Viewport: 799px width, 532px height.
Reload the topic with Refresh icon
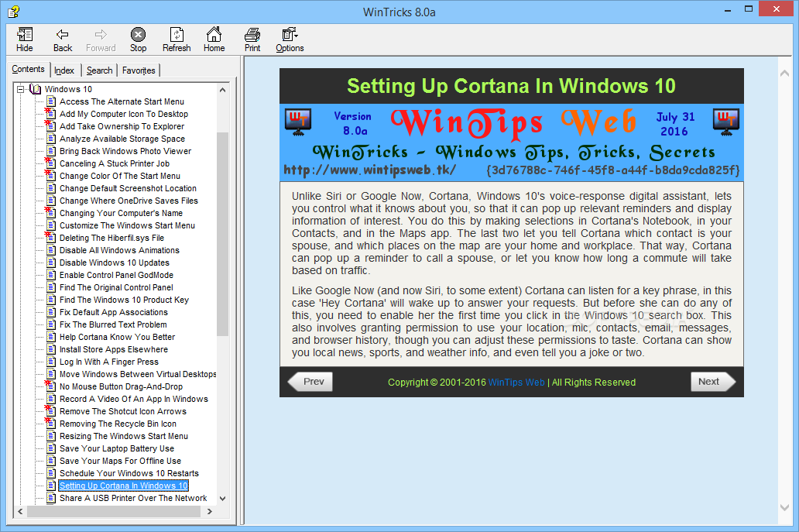click(177, 35)
